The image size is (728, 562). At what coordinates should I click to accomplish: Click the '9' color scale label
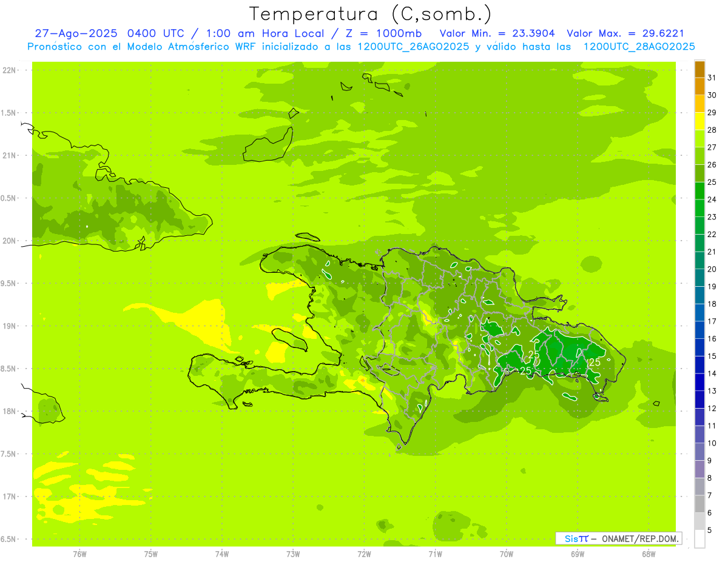(710, 461)
